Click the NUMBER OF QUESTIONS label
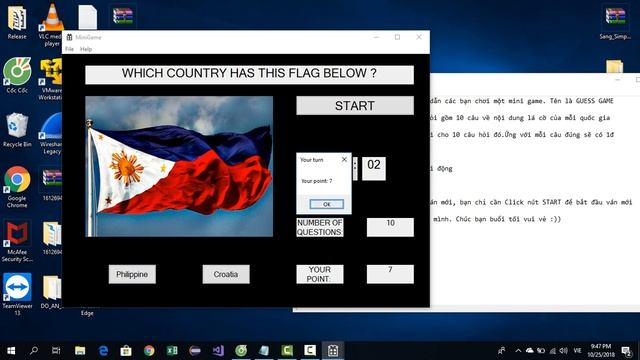Viewport: 640px width, 360px height. [320, 227]
